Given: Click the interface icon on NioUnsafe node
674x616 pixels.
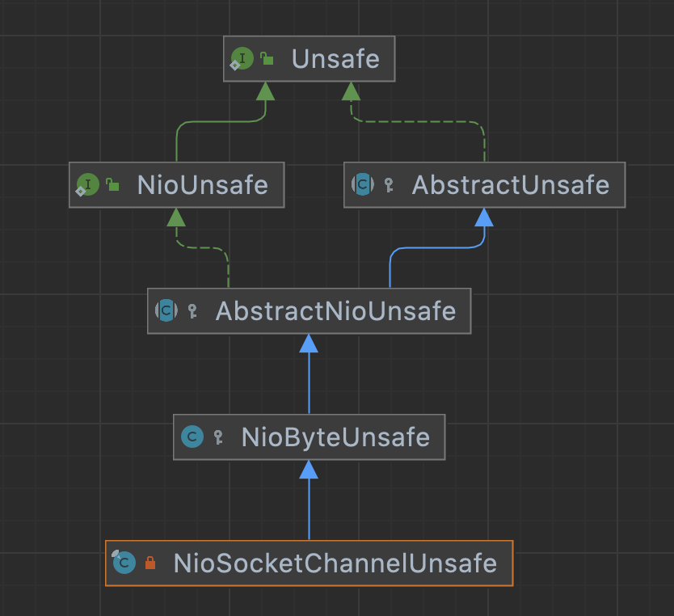Looking at the screenshot, I should pos(86,185).
